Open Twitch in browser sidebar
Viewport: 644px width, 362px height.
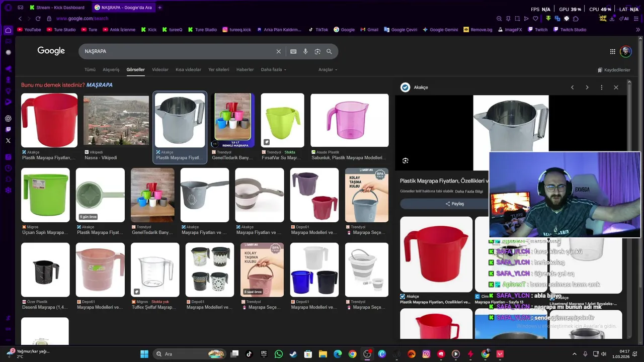coord(8,130)
